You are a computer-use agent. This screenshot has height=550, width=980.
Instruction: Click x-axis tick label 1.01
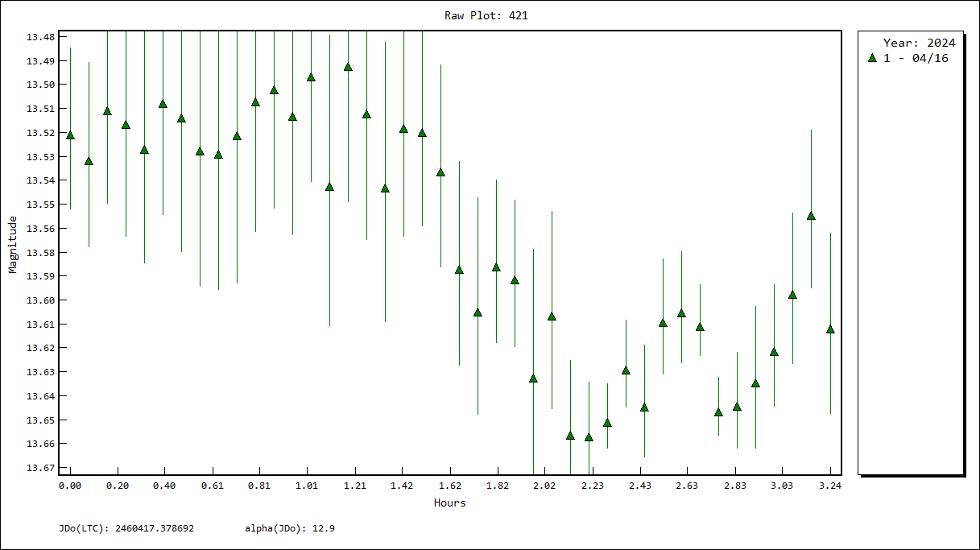tap(308, 486)
